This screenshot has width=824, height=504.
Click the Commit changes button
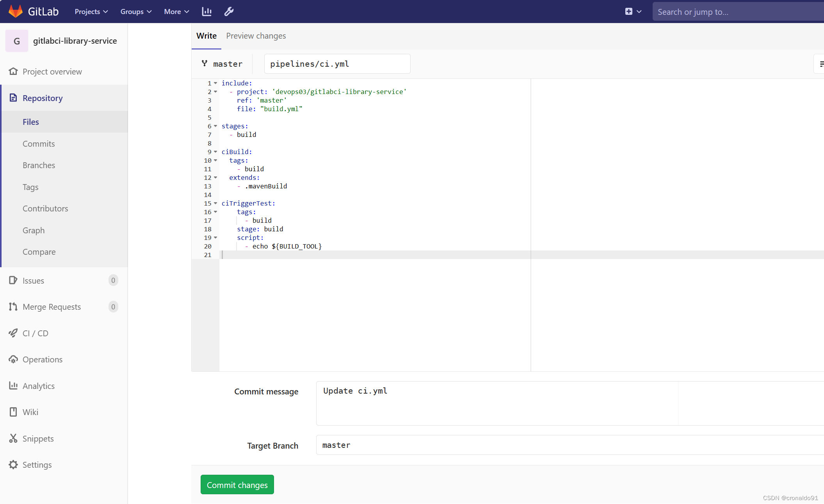[237, 485]
